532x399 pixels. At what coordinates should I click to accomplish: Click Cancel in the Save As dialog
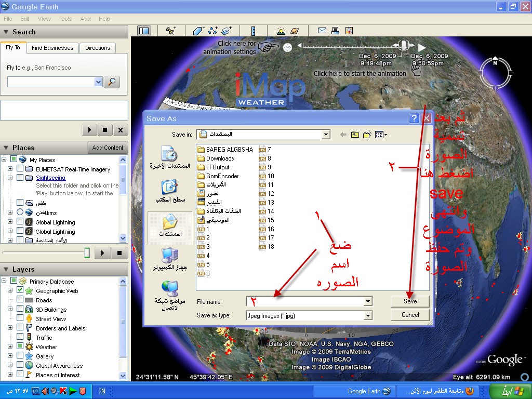tap(410, 315)
